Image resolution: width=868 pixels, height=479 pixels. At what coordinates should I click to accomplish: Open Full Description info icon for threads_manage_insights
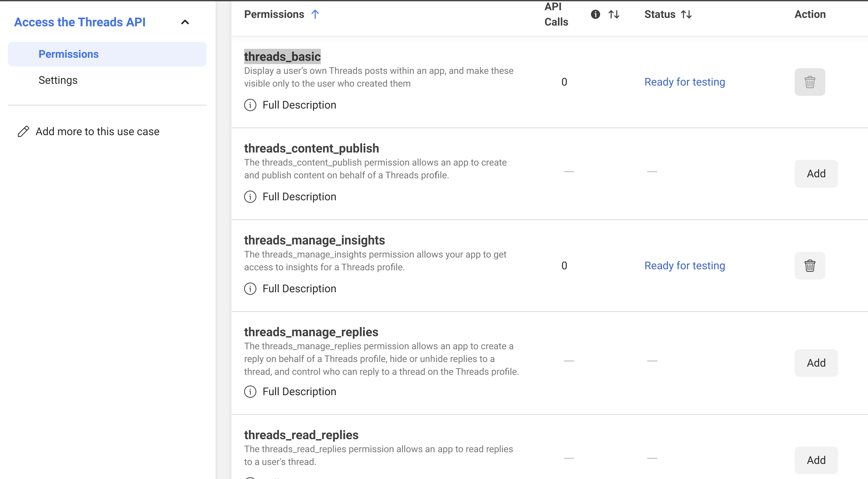[250, 289]
